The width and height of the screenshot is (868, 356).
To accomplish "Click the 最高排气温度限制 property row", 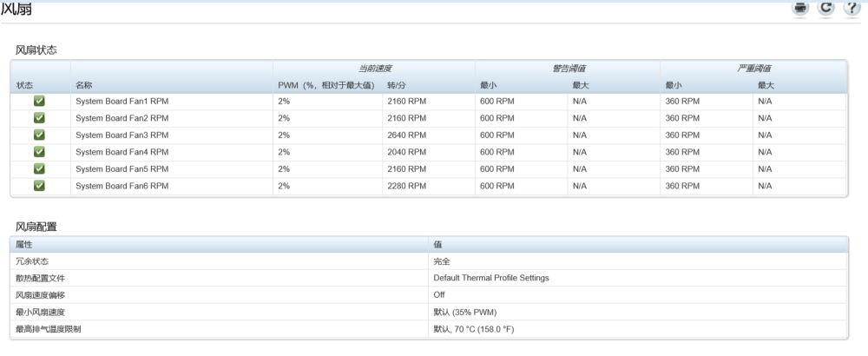I will click(x=429, y=329).
